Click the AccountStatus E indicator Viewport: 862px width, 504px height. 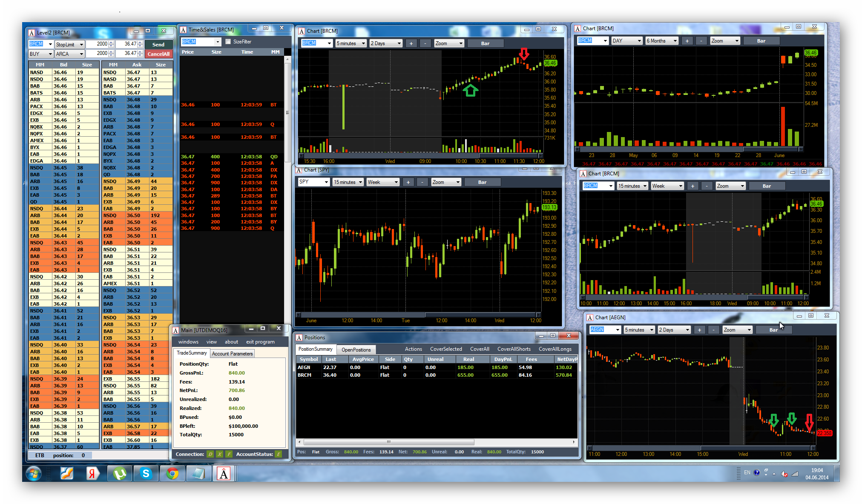[x=279, y=454]
